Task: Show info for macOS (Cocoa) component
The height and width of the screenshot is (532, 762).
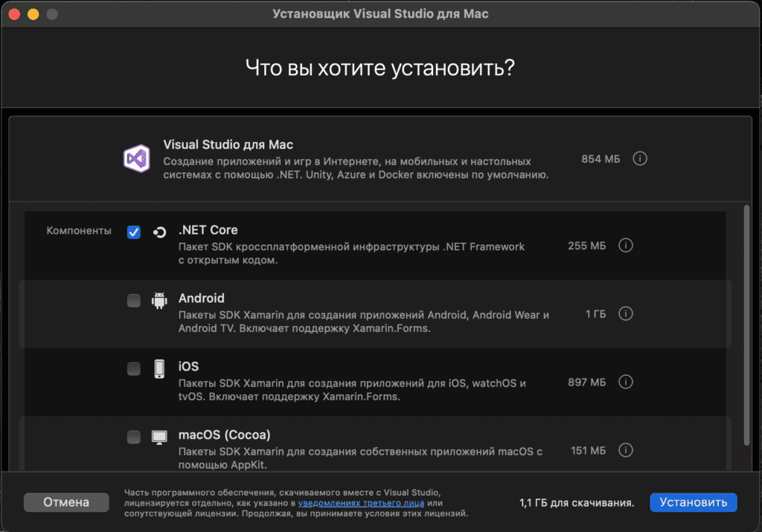Action: [x=625, y=450]
